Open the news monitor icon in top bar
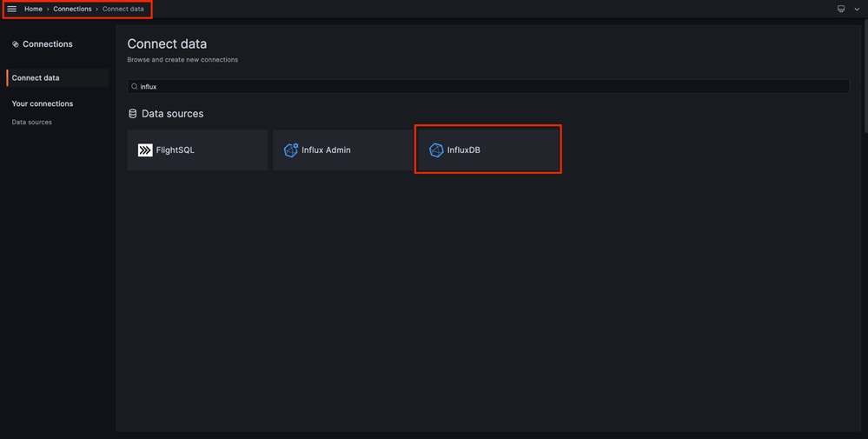The width and height of the screenshot is (868, 439). (x=841, y=9)
